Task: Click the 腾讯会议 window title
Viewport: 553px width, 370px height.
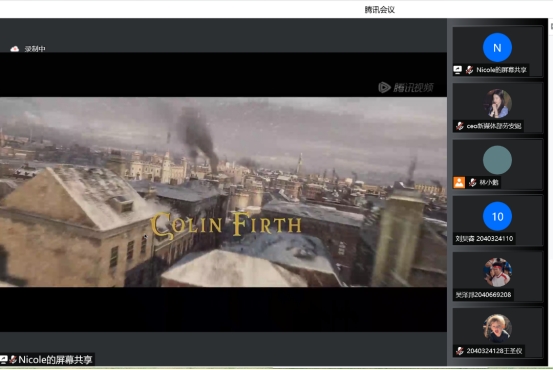Action: point(379,10)
